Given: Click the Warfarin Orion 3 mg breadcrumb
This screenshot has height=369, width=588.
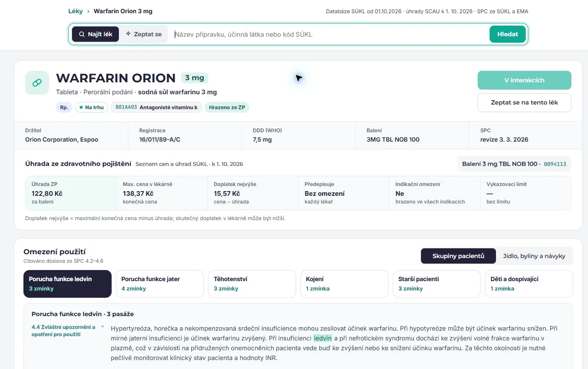Looking at the screenshot, I should point(123,11).
